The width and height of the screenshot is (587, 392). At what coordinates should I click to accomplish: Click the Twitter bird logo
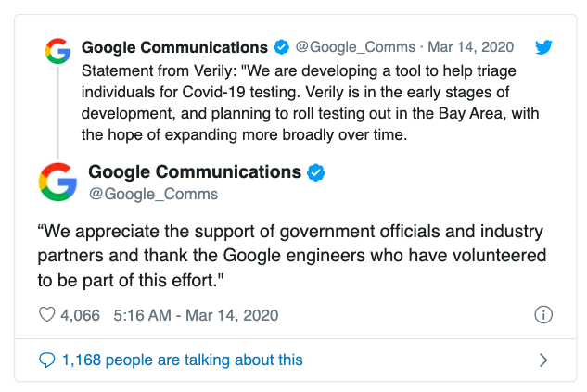click(545, 47)
